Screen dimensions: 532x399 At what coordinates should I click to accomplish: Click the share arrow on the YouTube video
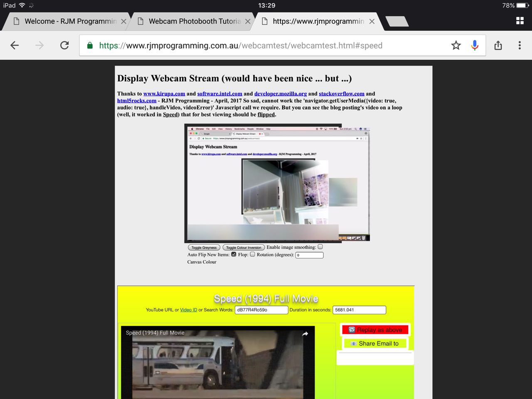point(305,334)
